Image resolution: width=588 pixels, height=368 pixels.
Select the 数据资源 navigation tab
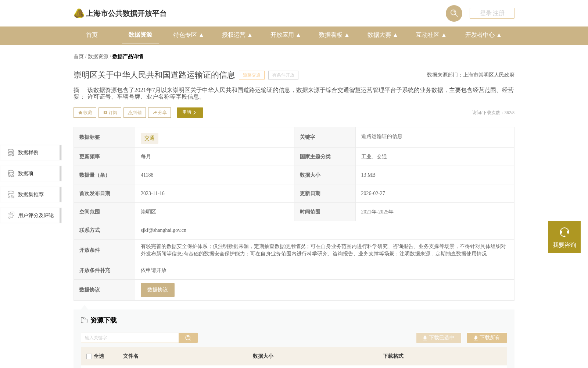(140, 35)
